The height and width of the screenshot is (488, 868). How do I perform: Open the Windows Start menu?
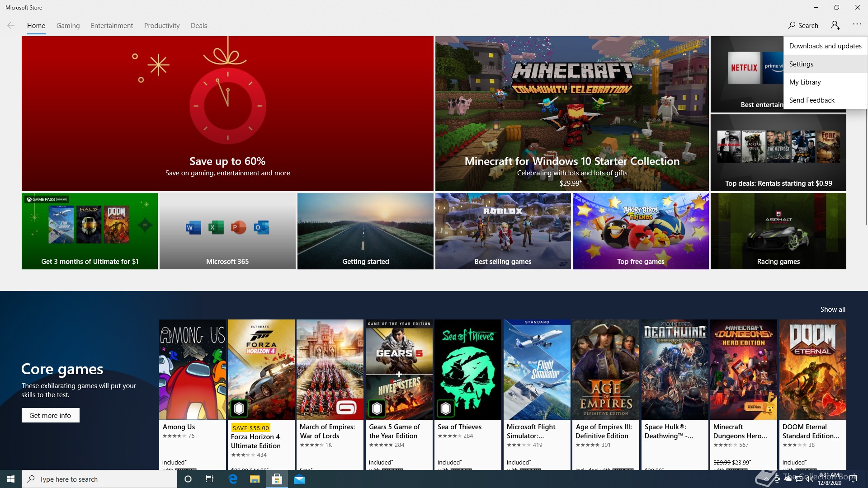(11, 479)
